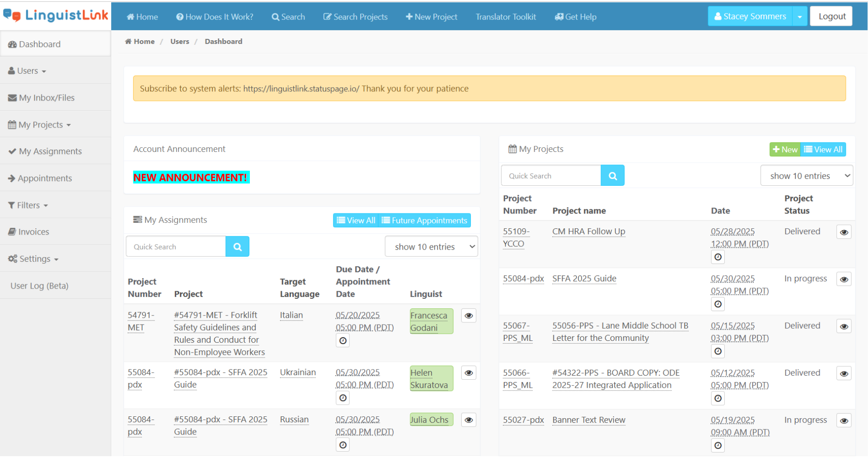Click View All in My Projects
Screen dimensions: 868x467
[823, 149]
